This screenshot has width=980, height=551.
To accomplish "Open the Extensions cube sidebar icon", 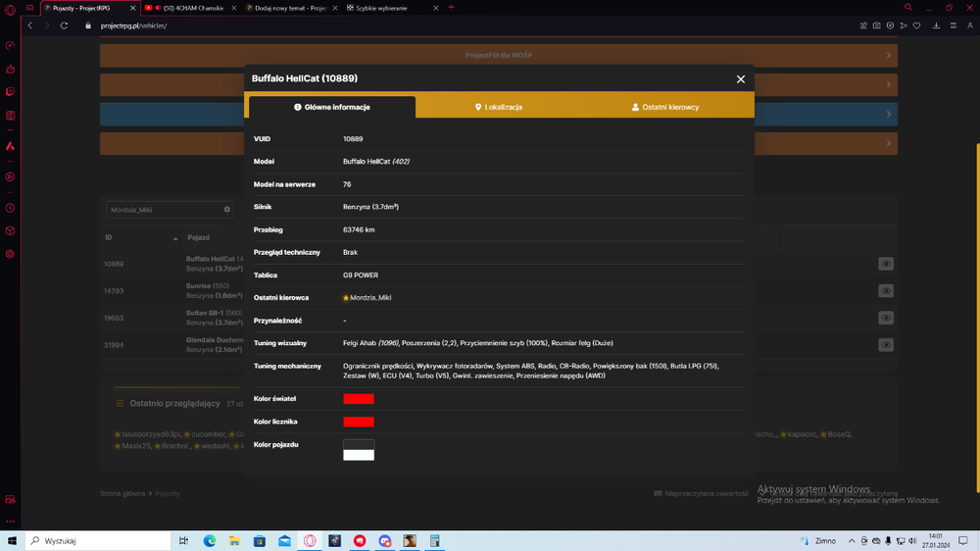I will tap(10, 230).
